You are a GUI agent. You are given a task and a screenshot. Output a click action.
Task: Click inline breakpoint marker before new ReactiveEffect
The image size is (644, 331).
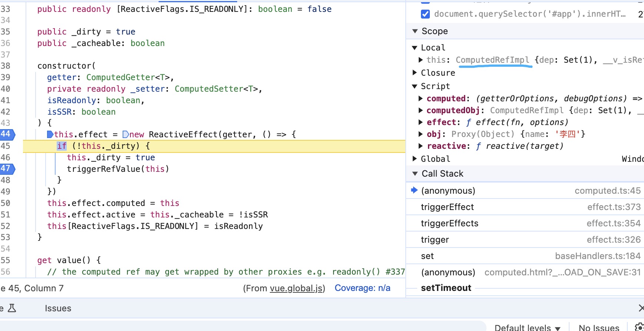(x=126, y=134)
